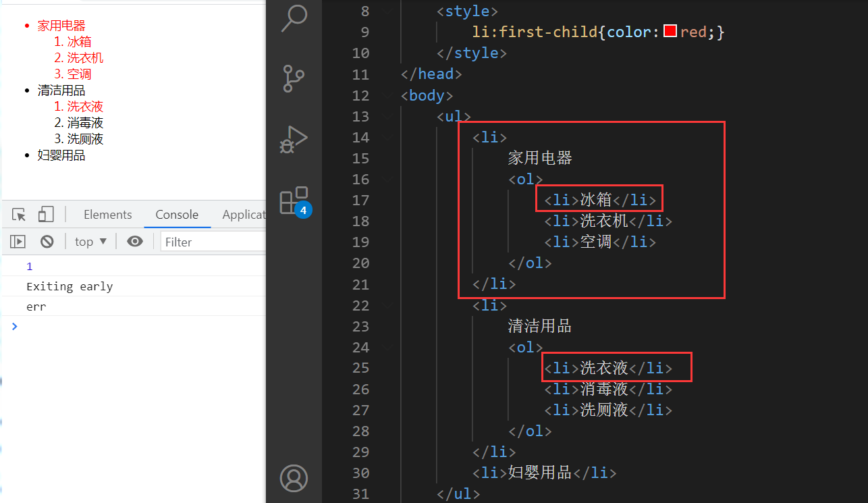Image resolution: width=868 pixels, height=503 pixels.
Task: Click the console input prompt arrow
Action: tap(15, 326)
